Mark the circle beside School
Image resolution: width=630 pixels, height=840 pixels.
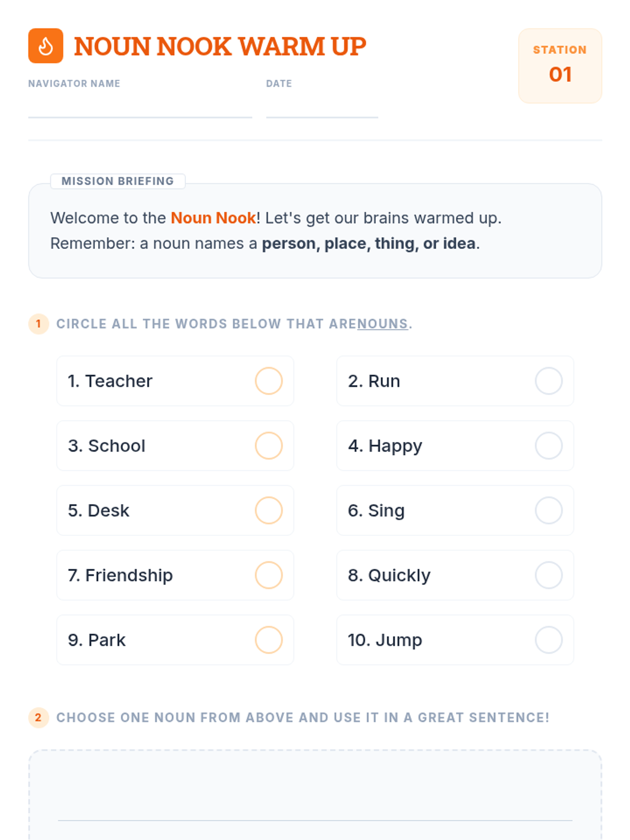[269, 446]
